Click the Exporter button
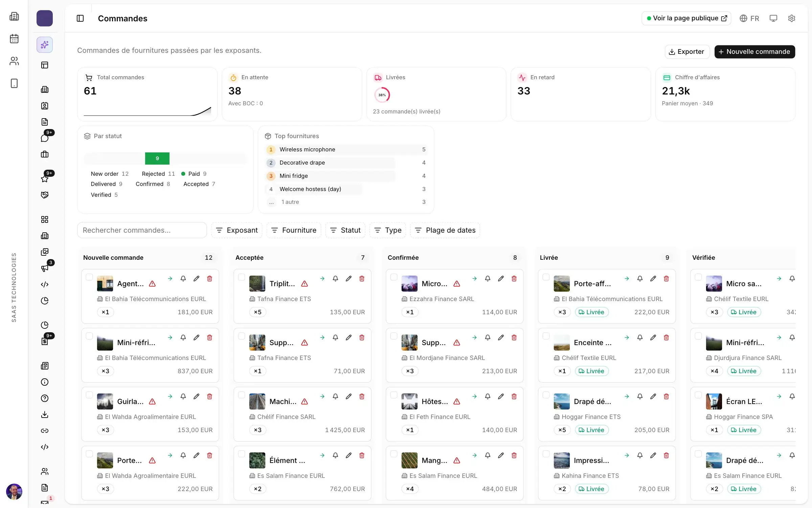Viewport: 812px width, 508px height. [x=687, y=52]
